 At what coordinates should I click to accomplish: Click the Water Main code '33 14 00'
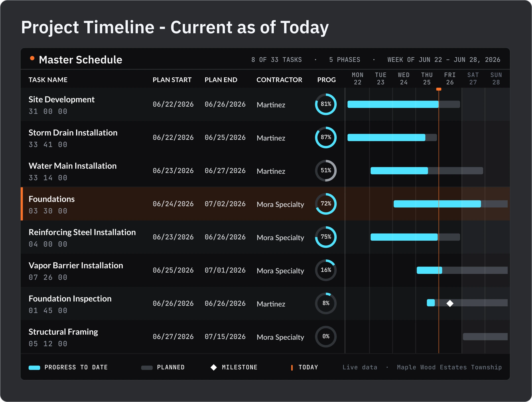point(48,178)
